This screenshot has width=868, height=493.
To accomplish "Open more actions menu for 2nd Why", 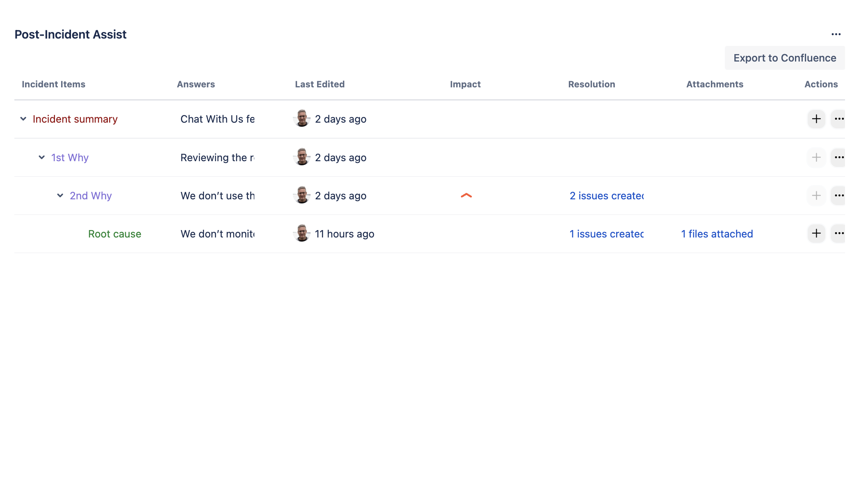I will (839, 196).
